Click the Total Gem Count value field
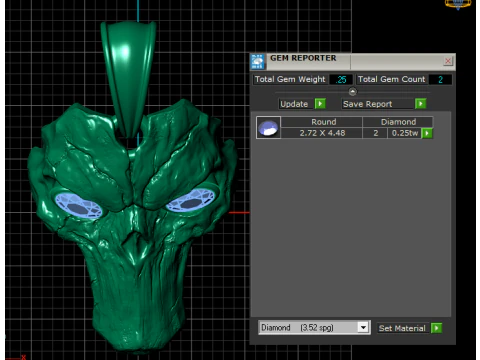The height and width of the screenshot is (360, 480). (440, 80)
